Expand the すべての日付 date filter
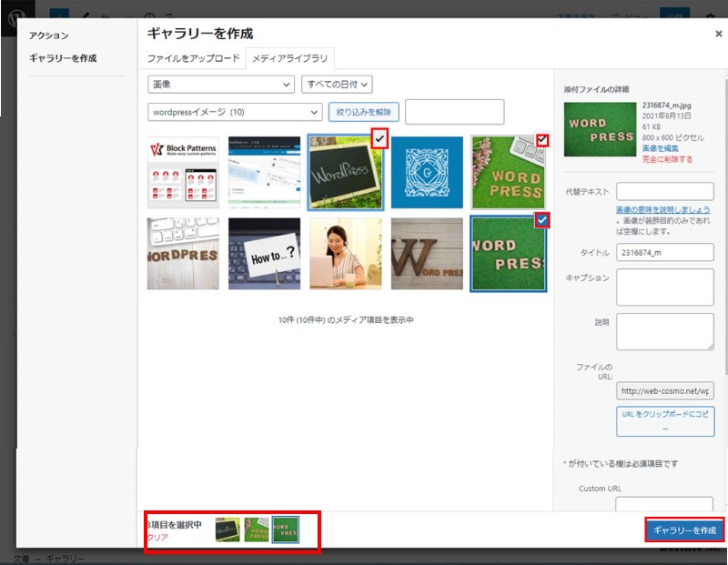This screenshot has height=565, width=728. pos(337,85)
